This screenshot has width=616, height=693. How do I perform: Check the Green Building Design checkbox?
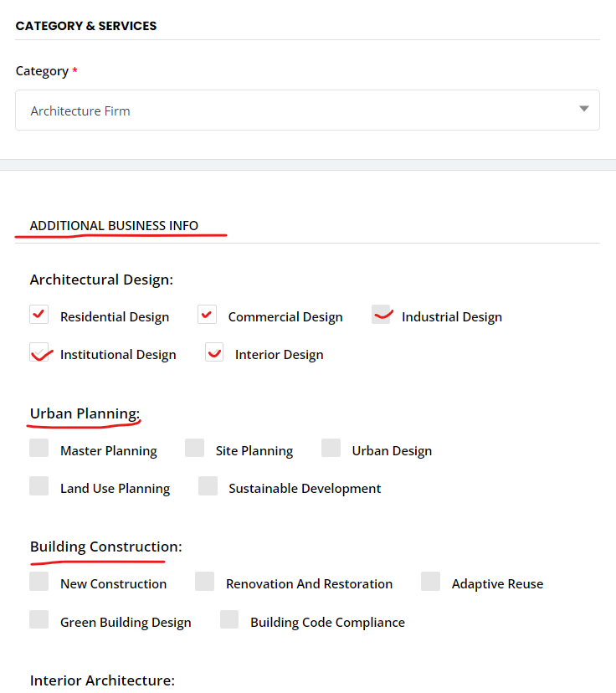point(38,619)
